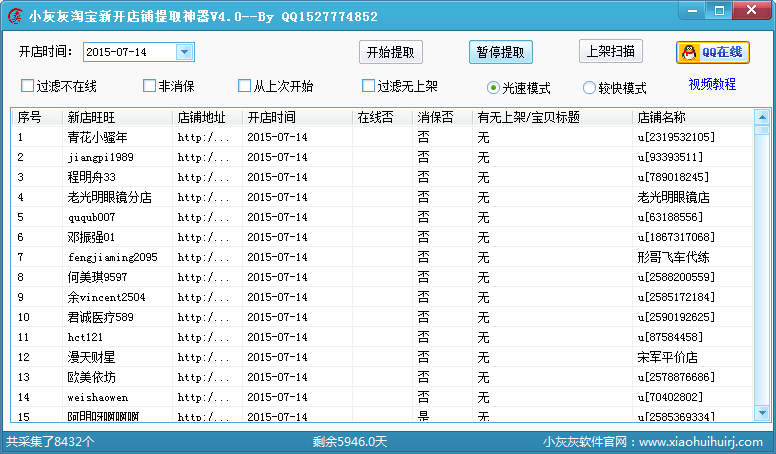Click the 暂停提取 button
Screen dimensions: 776x454
point(500,52)
